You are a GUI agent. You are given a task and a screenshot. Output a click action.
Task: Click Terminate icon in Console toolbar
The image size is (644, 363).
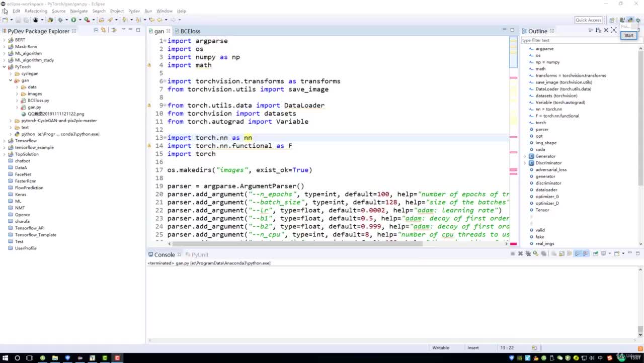513,254
